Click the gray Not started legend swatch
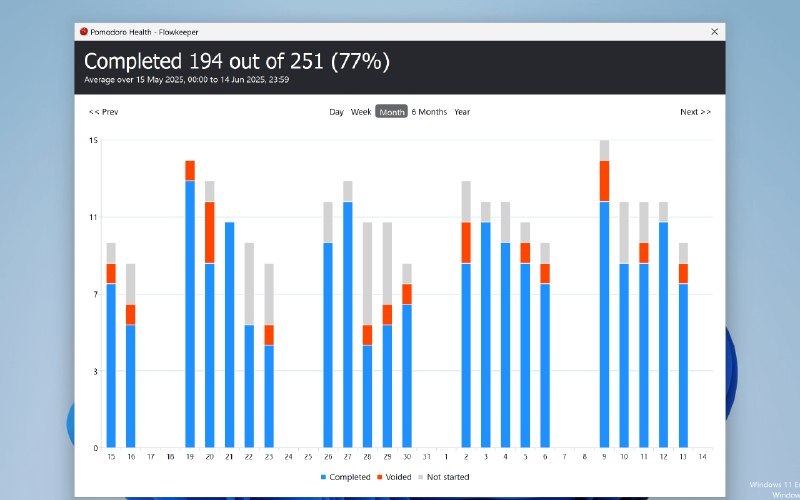The width and height of the screenshot is (800, 500). click(x=420, y=477)
